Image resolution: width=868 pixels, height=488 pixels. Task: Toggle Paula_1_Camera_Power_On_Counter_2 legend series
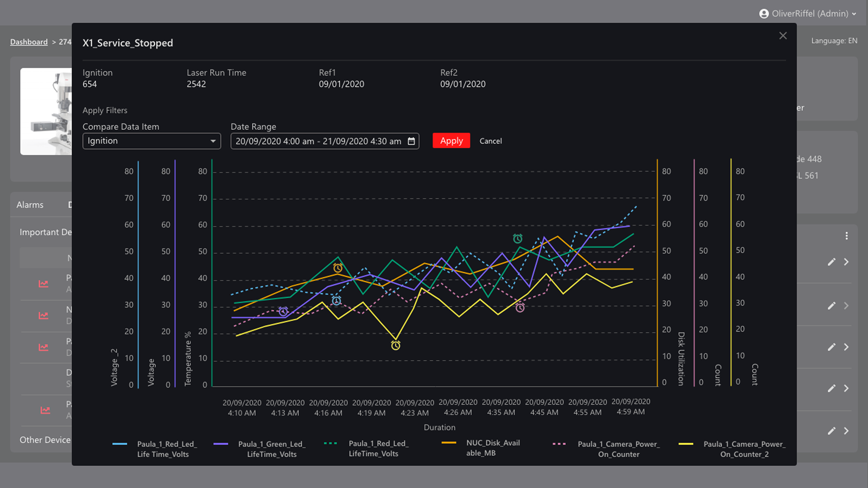pos(744,449)
